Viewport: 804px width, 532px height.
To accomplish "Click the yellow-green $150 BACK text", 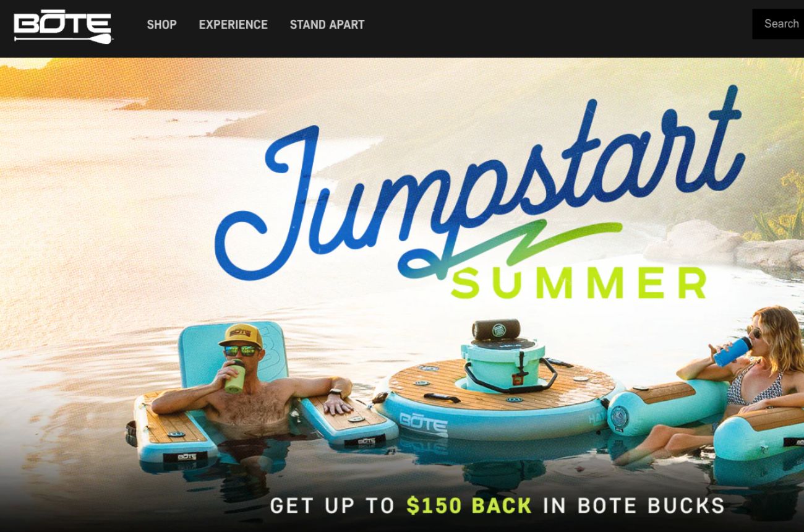I will (469, 505).
